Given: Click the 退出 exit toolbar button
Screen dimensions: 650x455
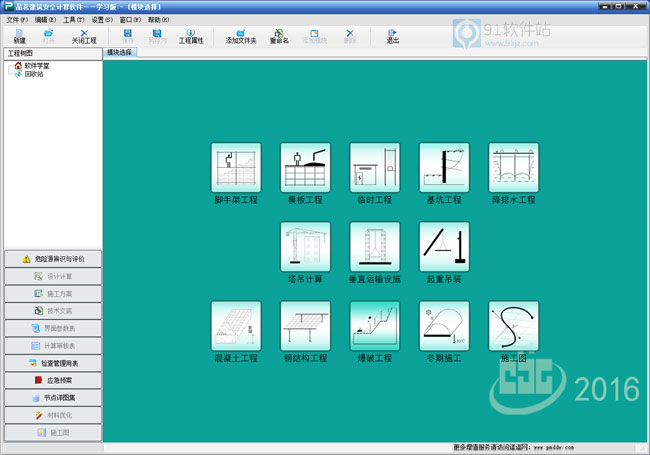Looking at the screenshot, I should pyautogui.click(x=392, y=37).
